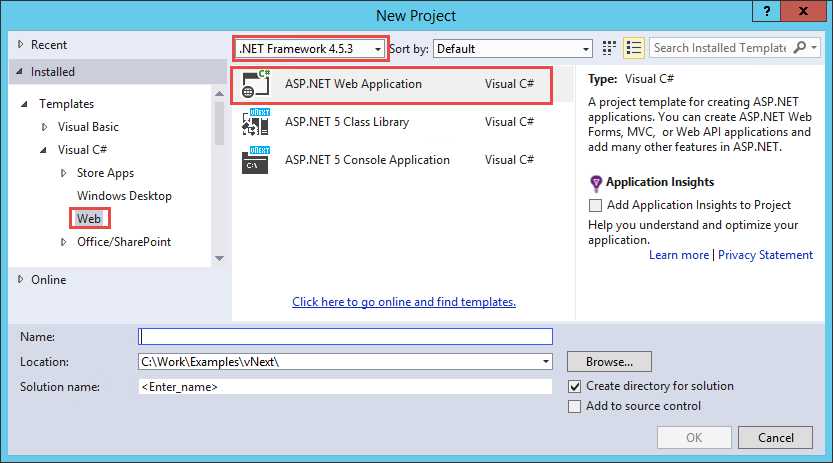Uncheck Create directory for solution
The height and width of the screenshot is (463, 833).
pos(574,387)
